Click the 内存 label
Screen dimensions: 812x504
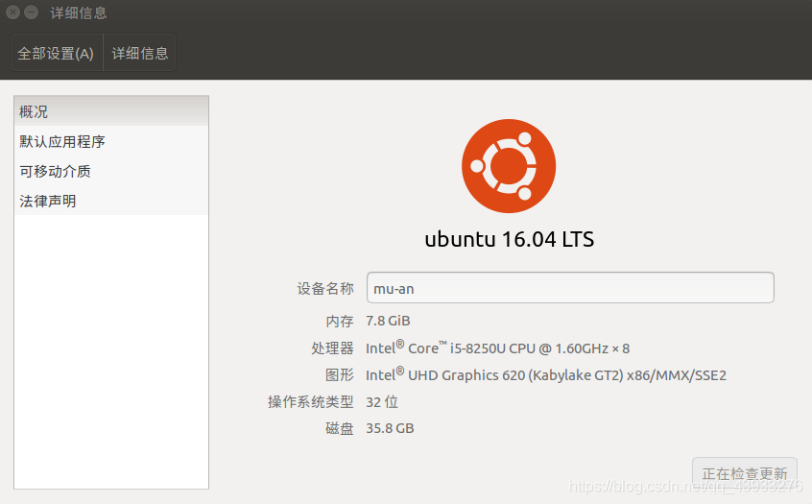pyautogui.click(x=340, y=322)
